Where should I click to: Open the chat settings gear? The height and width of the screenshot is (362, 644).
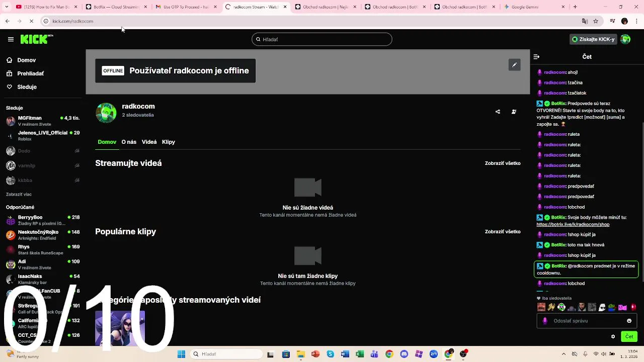tap(613, 337)
